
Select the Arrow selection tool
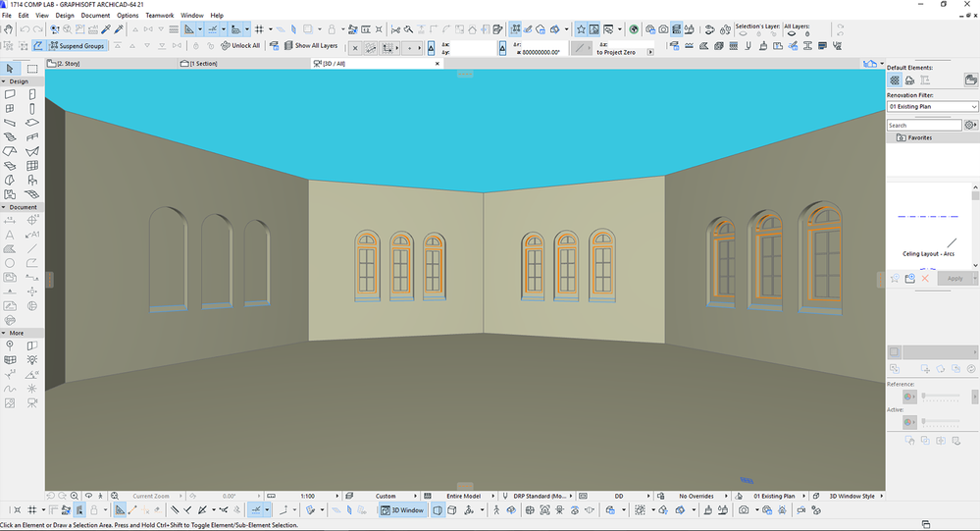(x=11, y=69)
